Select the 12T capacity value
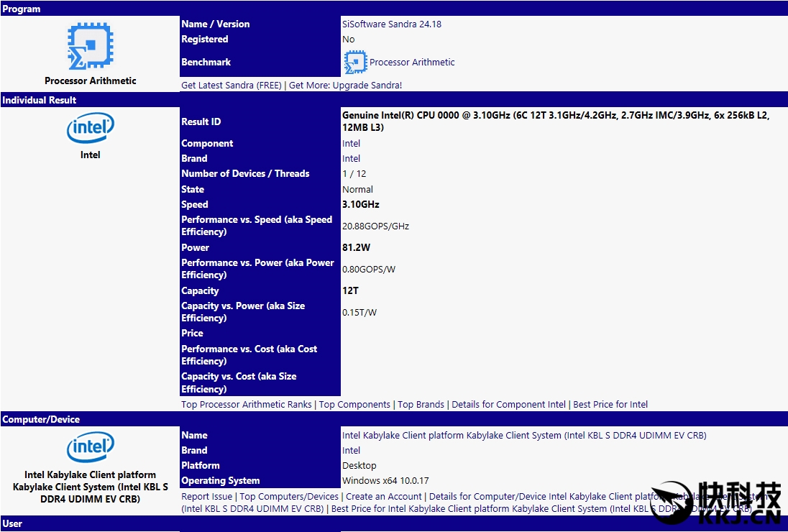 click(350, 291)
